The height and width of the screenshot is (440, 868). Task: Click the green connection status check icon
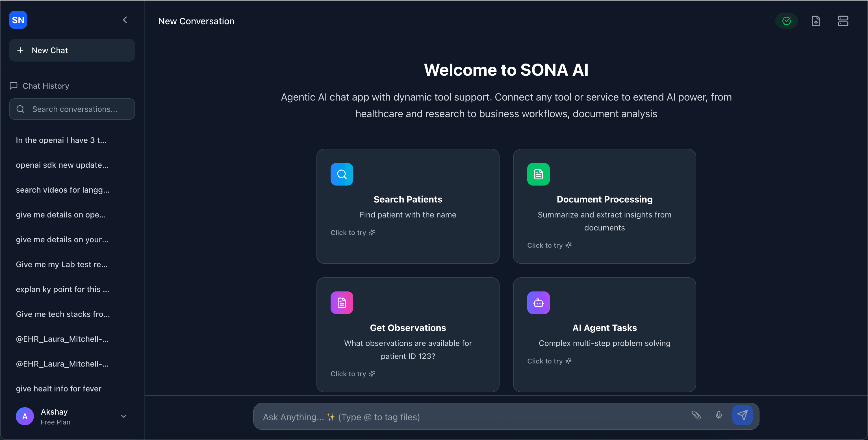click(786, 21)
